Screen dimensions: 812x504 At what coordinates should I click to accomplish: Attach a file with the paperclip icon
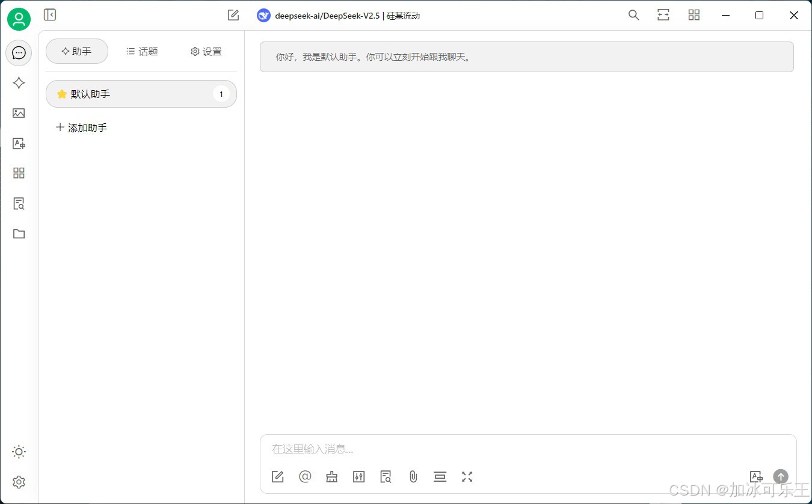tap(413, 476)
